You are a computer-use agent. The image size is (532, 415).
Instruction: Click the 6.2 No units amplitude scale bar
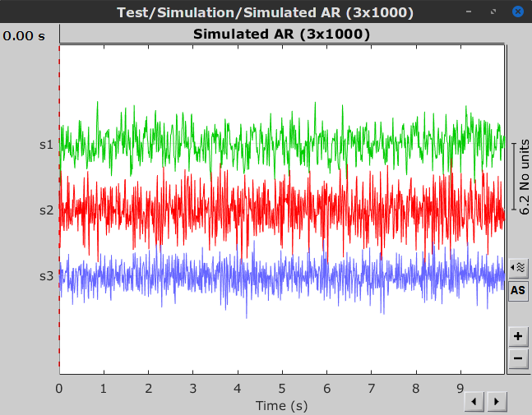pyautogui.click(x=523, y=177)
